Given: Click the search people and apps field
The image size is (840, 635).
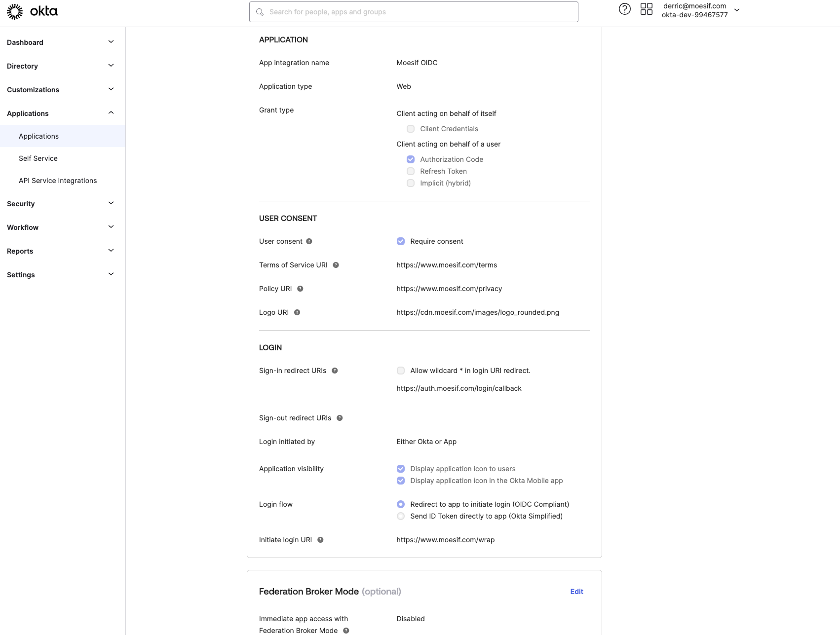Looking at the screenshot, I should pyautogui.click(x=413, y=11).
